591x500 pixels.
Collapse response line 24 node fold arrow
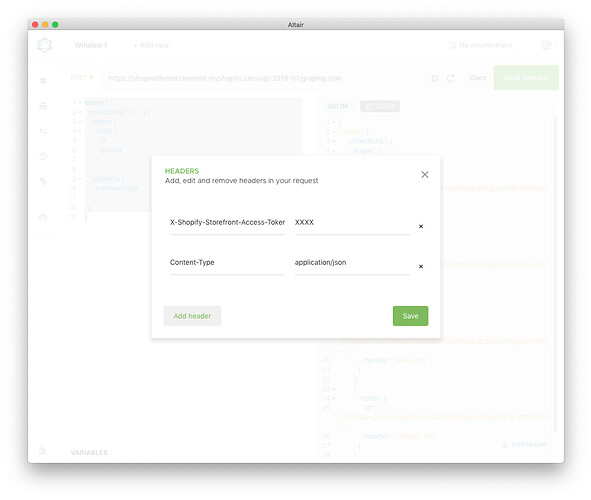(334, 398)
